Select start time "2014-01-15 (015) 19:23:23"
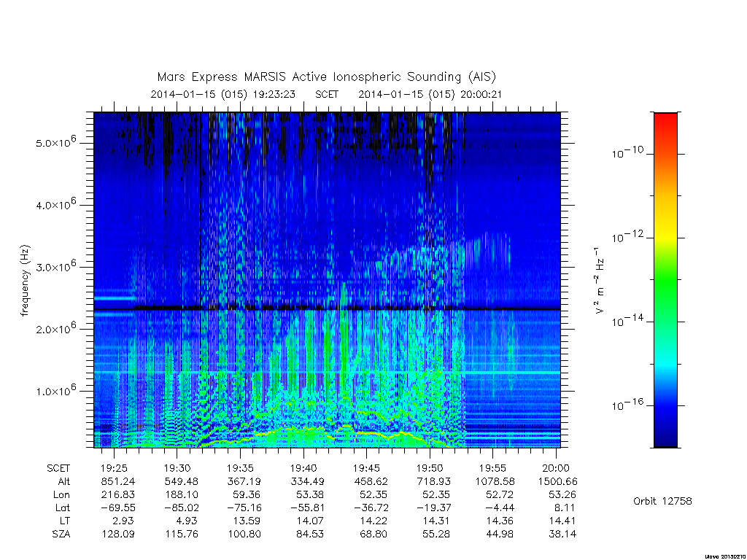 pyautogui.click(x=223, y=94)
